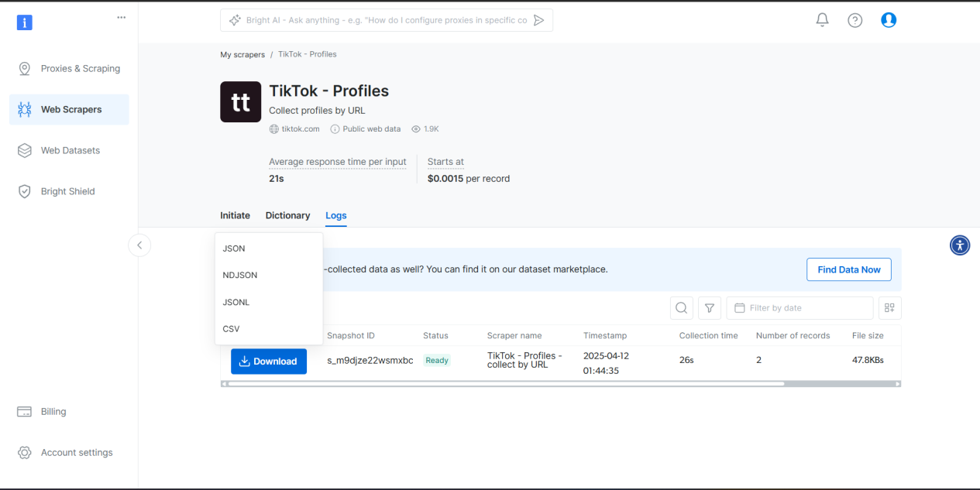Collapse the sidebar with the chevron button

[x=139, y=245]
